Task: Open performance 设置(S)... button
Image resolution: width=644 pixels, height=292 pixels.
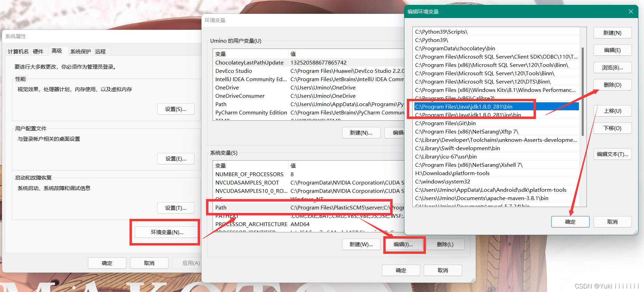Action: tap(176, 109)
